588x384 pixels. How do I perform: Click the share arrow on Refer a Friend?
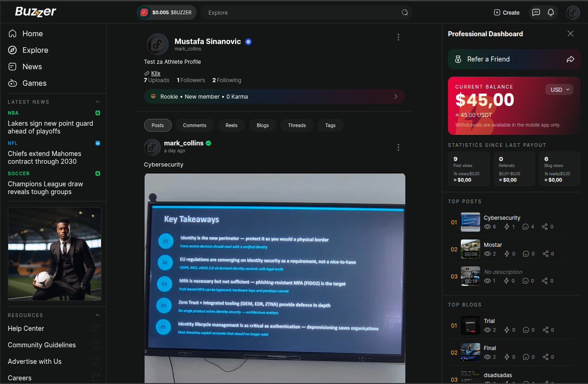point(571,59)
